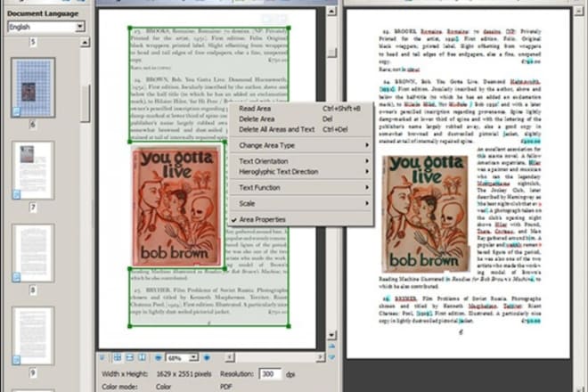Click the image pane scroll down arrow
The height and width of the screenshot is (392, 588).
[x=331, y=335]
